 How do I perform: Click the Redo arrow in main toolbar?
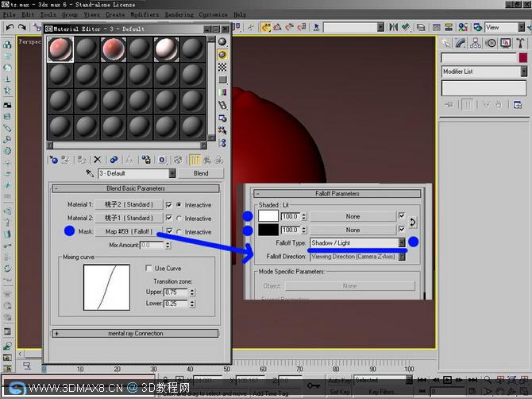tap(22, 27)
